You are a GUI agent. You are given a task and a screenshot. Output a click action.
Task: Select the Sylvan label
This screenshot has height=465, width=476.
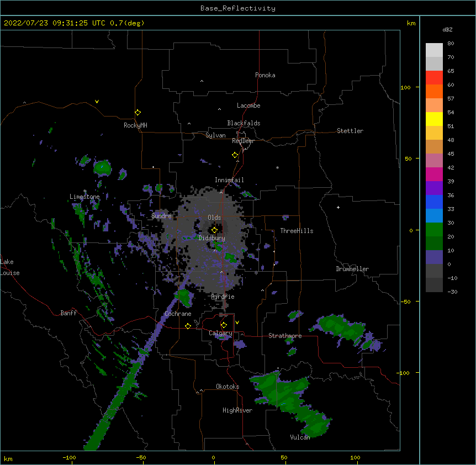point(215,135)
